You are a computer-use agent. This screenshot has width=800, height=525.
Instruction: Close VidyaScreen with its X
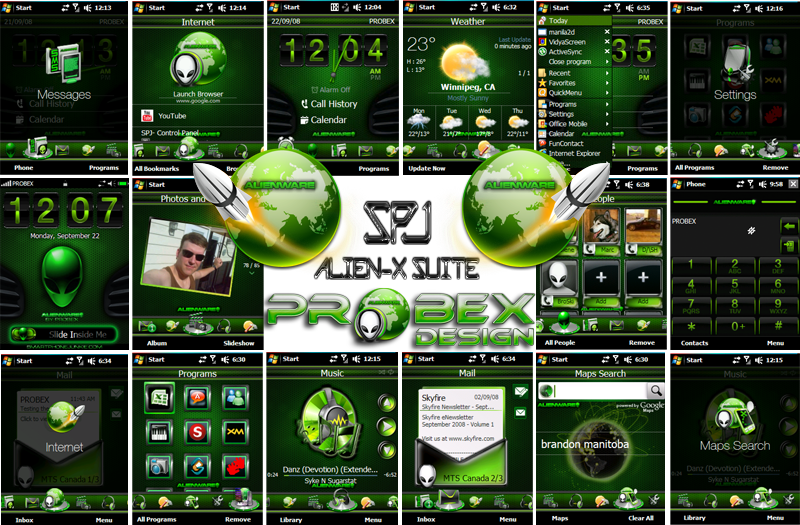pyautogui.click(x=607, y=42)
